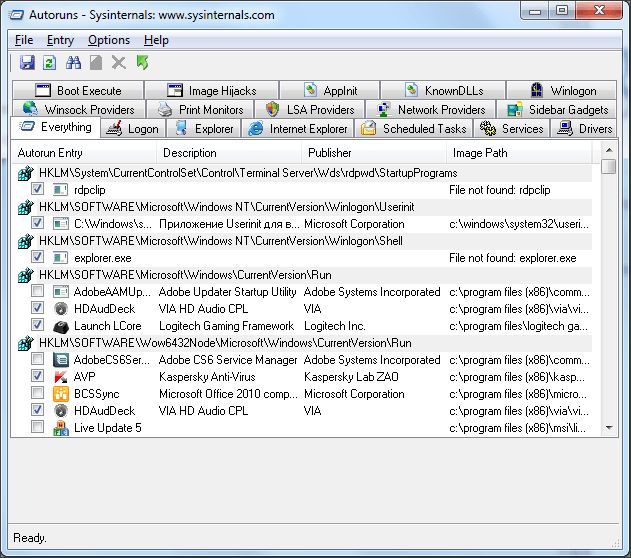631x558 pixels.
Task: Uncheck the C:\Windows\s... Userinit checkbox
Action: [x=37, y=222]
